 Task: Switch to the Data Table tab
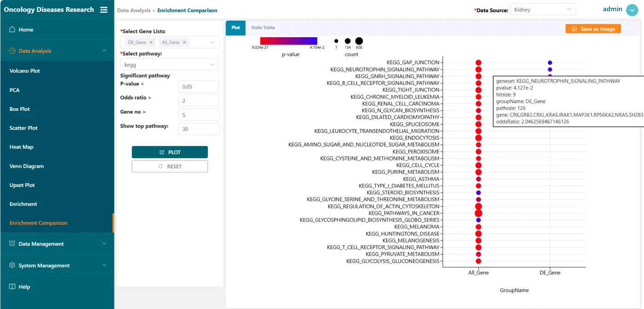coord(263,28)
